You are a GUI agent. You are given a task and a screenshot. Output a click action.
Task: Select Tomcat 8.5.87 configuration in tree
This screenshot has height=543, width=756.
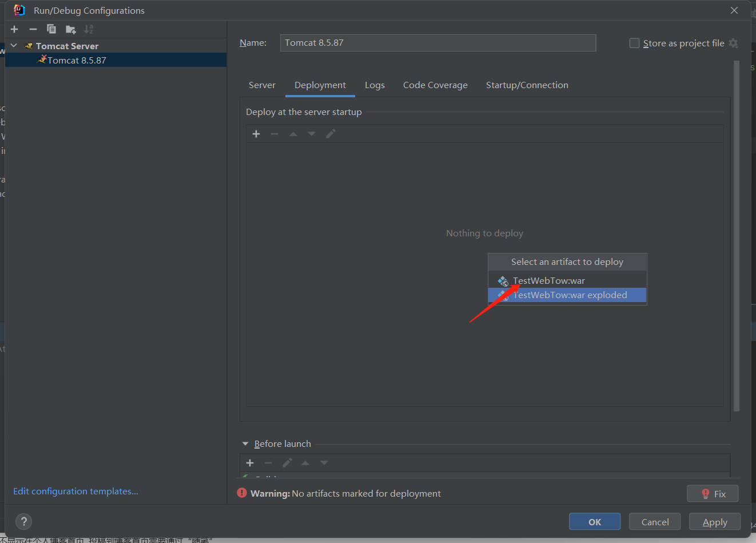tap(77, 60)
